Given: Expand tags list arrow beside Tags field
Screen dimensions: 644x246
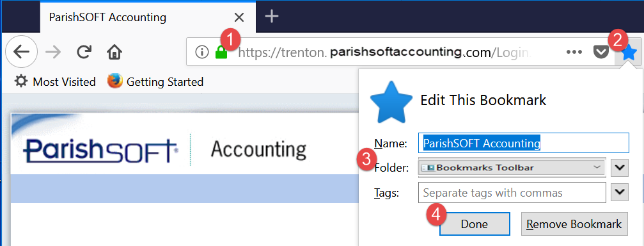Looking at the screenshot, I should (619, 192).
